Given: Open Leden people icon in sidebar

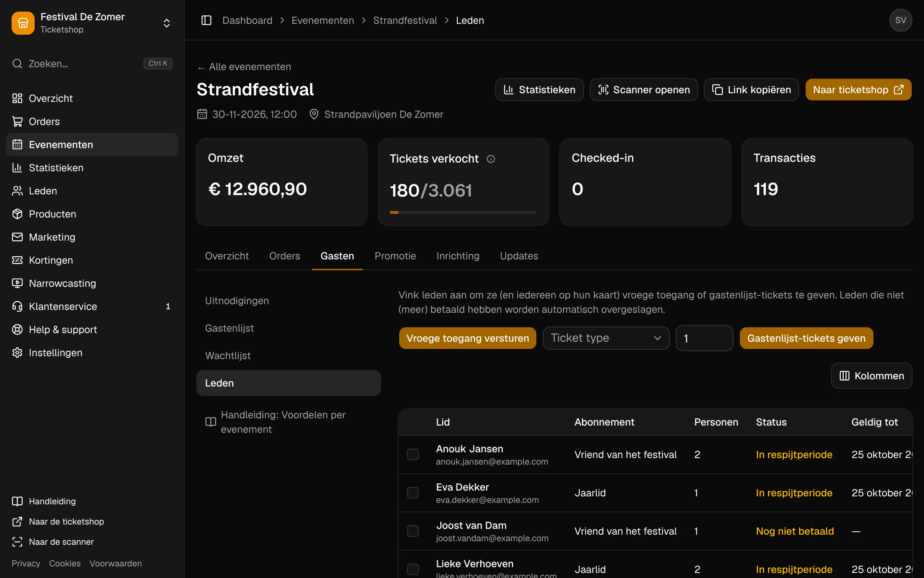Looking at the screenshot, I should point(17,191).
